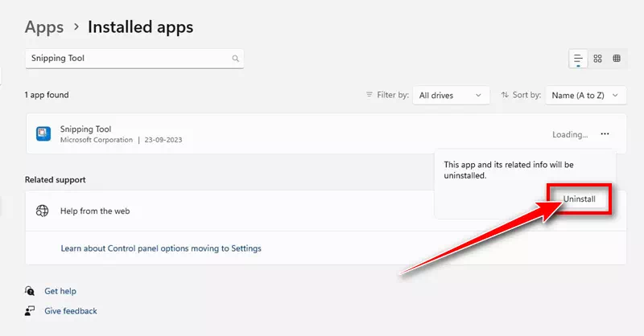Click the 1 app found label
Image resolution: width=644 pixels, height=336 pixels.
coord(47,95)
